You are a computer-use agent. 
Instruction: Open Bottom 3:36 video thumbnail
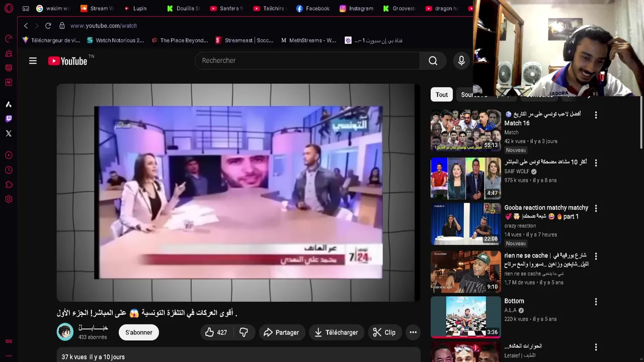tap(466, 317)
